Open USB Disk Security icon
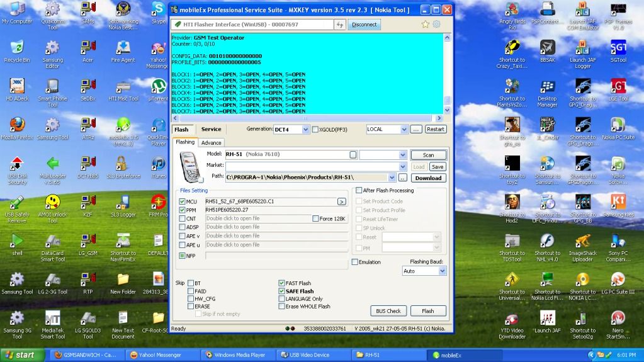The image size is (644, 362). click(x=17, y=170)
